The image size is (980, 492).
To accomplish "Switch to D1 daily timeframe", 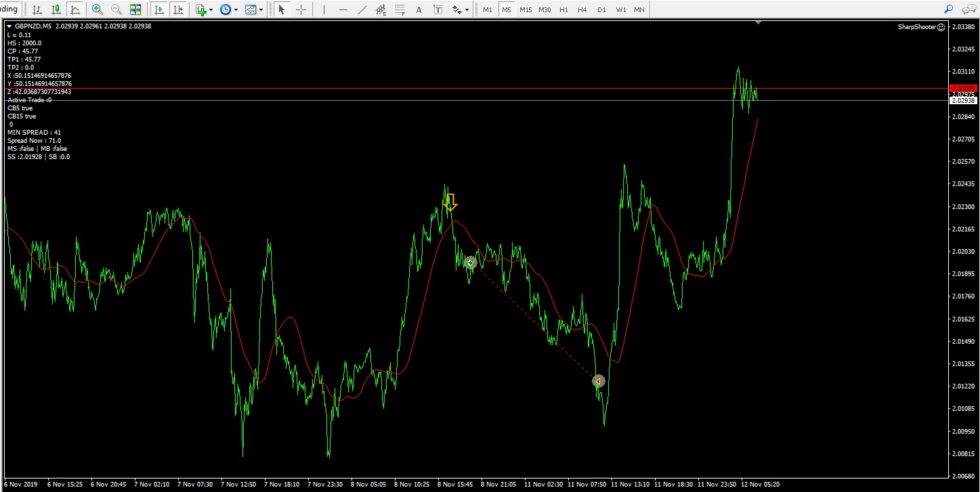I will click(x=601, y=9).
